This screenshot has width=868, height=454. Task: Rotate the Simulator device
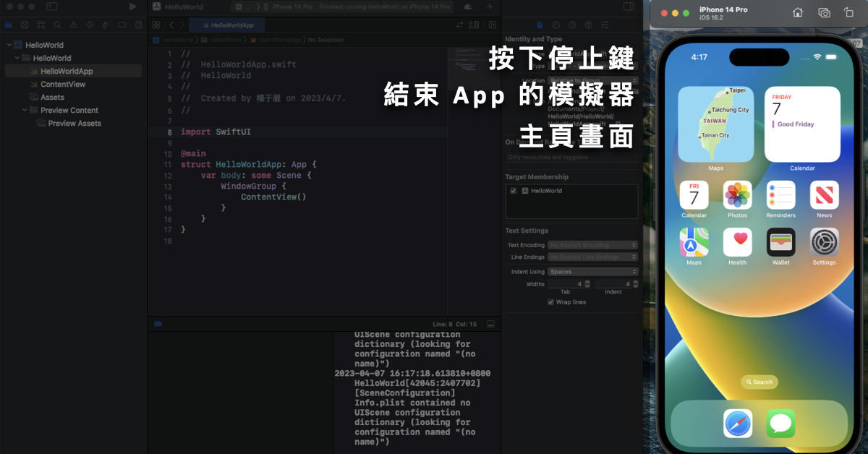pyautogui.click(x=849, y=12)
